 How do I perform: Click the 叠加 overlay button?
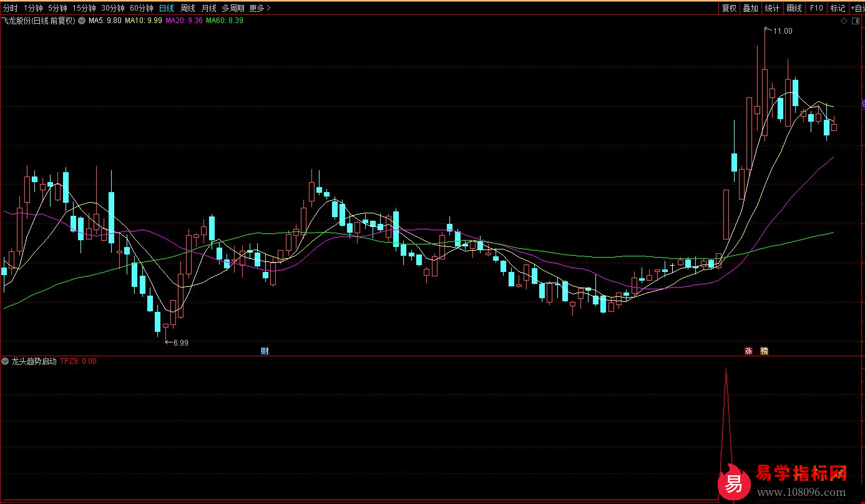751,8
